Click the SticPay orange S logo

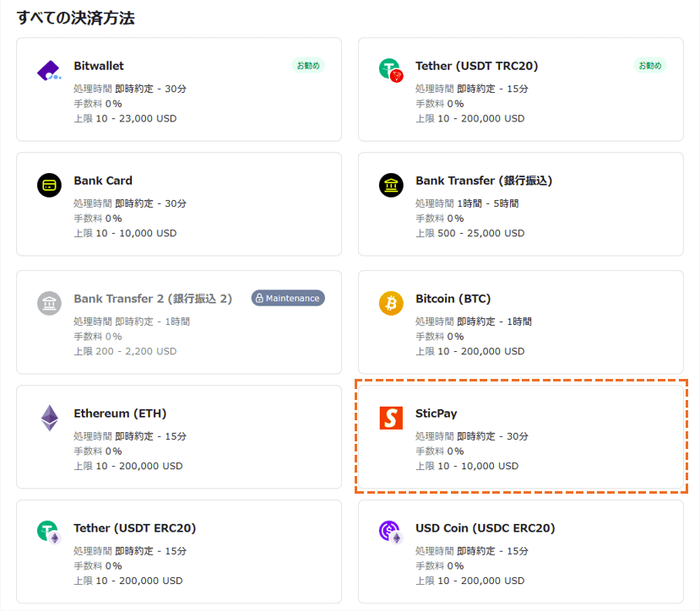click(x=391, y=418)
